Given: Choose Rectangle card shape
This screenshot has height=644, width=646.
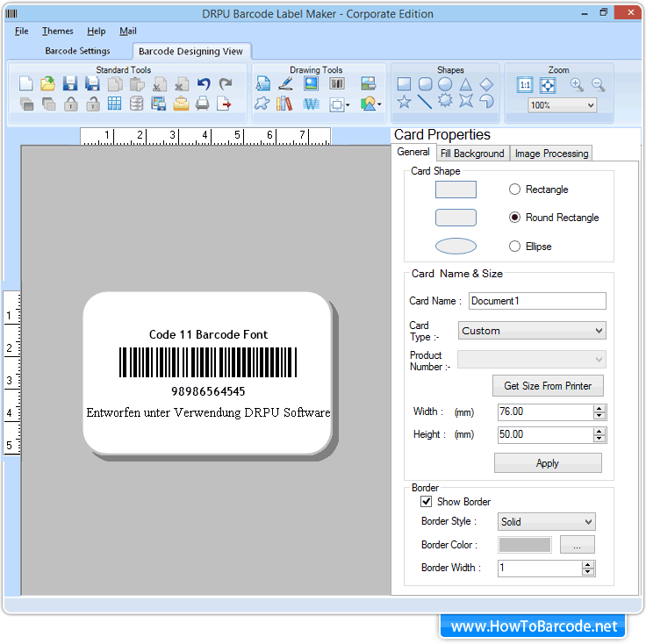Looking at the screenshot, I should (x=514, y=189).
